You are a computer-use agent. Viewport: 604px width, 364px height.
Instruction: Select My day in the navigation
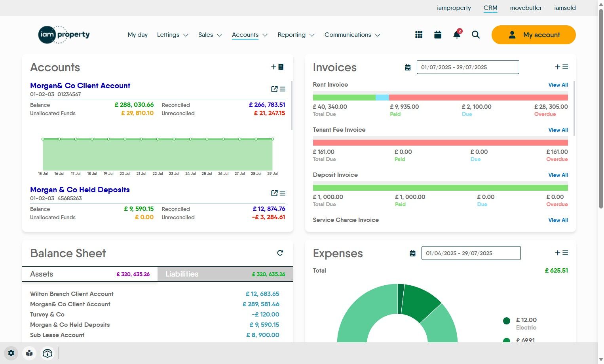[137, 35]
